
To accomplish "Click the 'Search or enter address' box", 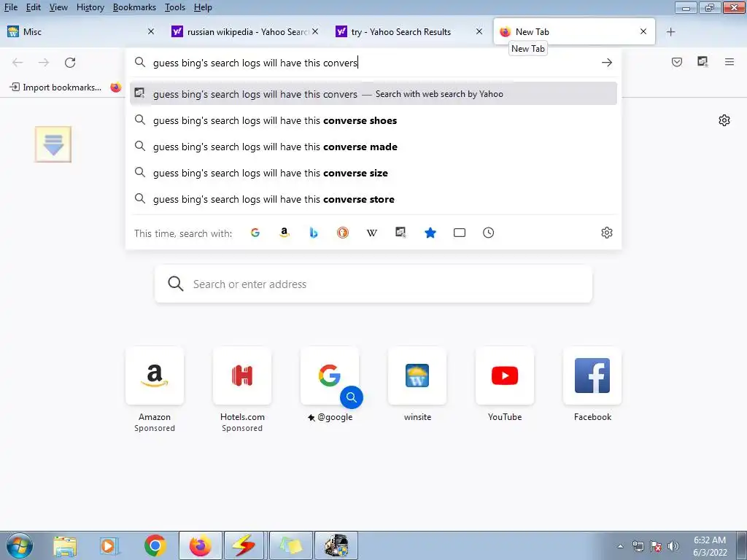I will coord(373,284).
